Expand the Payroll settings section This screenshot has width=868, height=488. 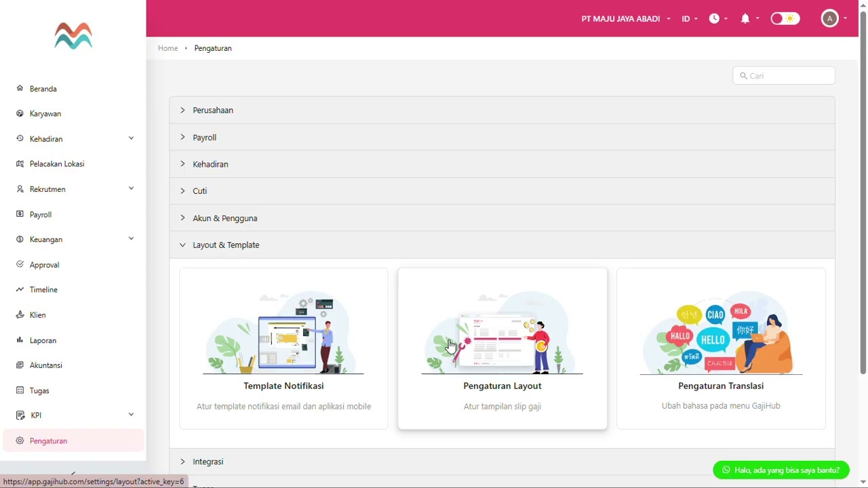point(502,137)
